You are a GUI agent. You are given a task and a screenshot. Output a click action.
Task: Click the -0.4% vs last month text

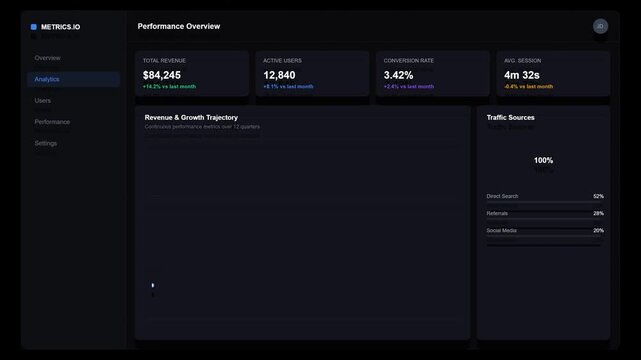point(529,87)
